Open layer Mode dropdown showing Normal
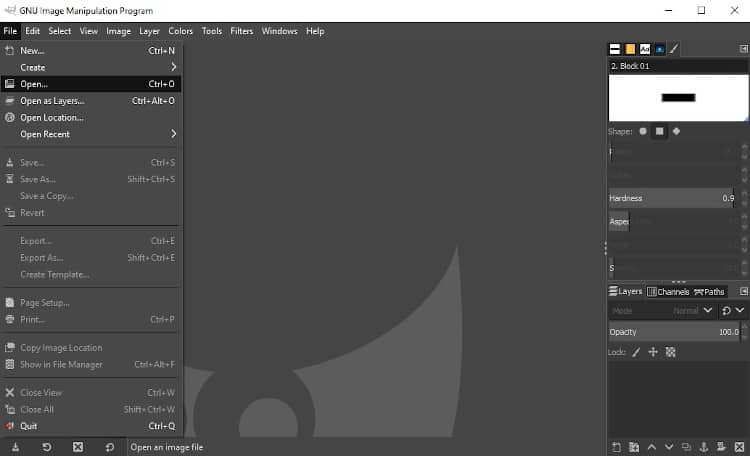The image size is (750, 456). pos(662,311)
